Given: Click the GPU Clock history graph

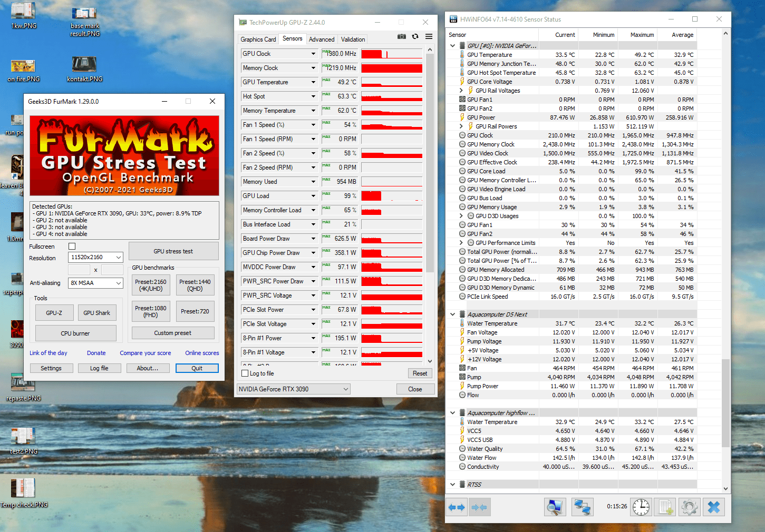Looking at the screenshot, I should tap(392, 54).
